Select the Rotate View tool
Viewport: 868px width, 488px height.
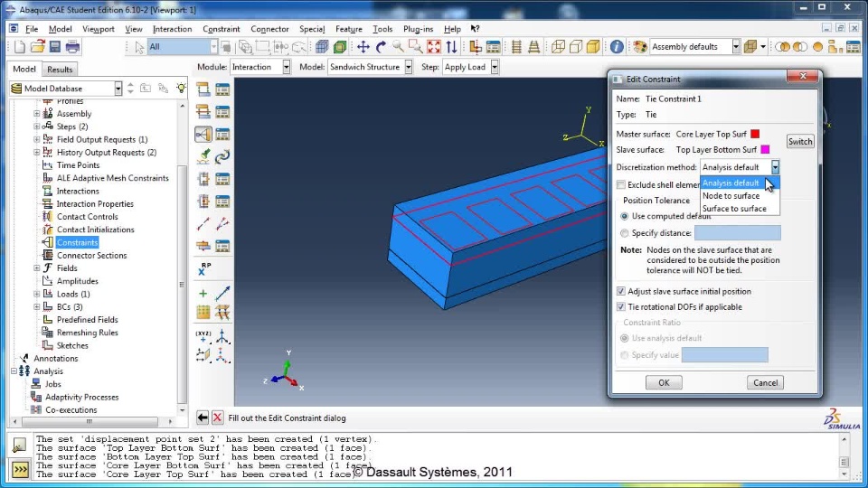pyautogui.click(x=381, y=47)
